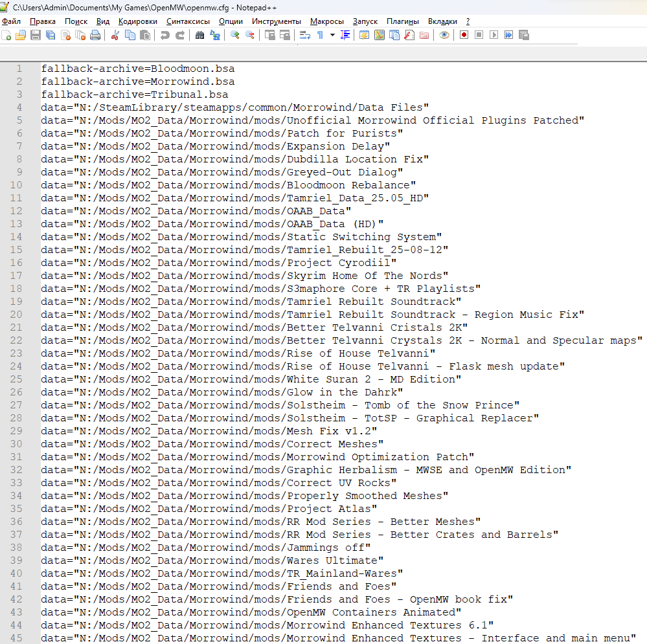Click the fallback-archive=Morrowind.bsa line
The height and width of the screenshot is (644, 647).
point(138,82)
